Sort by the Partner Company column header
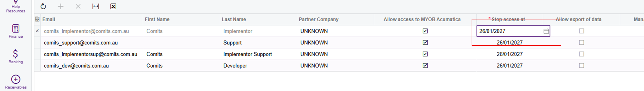Screen dimensions: 644x91 (x=318, y=19)
